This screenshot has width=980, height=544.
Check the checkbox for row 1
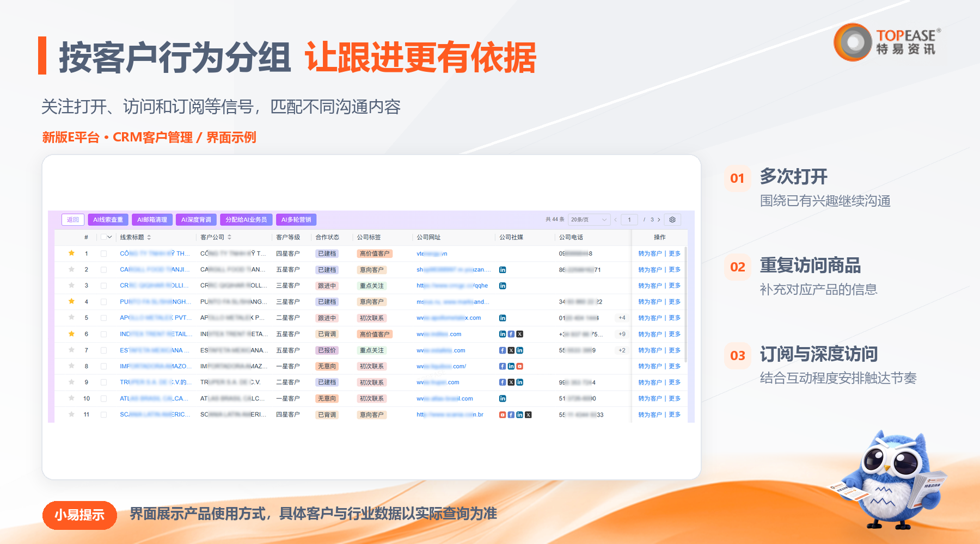[x=103, y=254]
